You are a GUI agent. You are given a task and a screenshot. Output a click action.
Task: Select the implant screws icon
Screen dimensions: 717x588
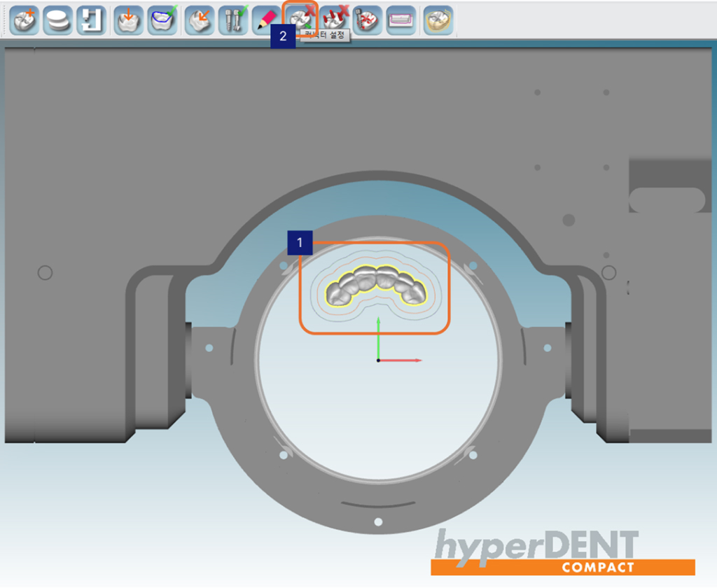pos(232,20)
